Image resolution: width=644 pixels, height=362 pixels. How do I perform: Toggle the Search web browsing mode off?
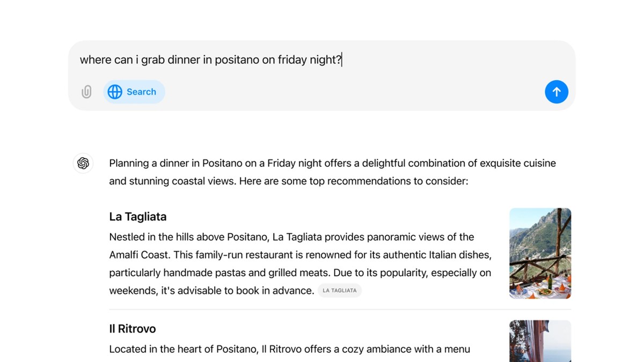134,92
